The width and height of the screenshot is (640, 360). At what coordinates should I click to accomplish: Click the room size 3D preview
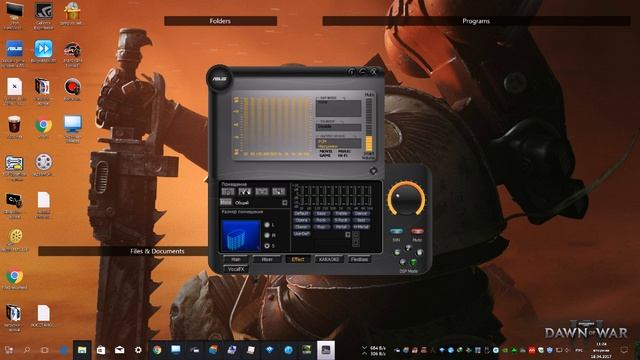tap(241, 235)
